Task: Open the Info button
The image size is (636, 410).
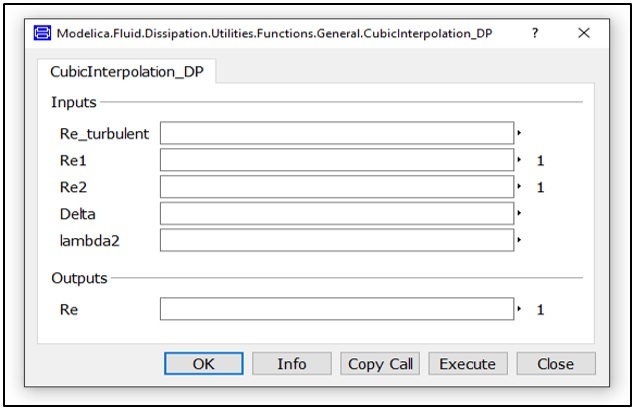Action: 292,363
